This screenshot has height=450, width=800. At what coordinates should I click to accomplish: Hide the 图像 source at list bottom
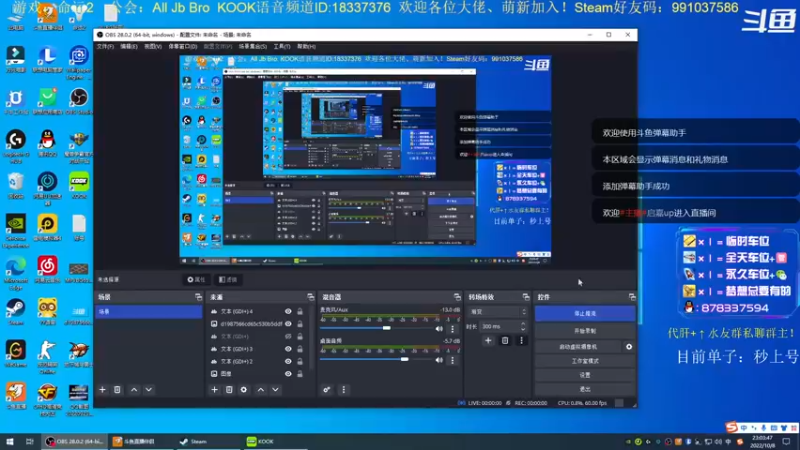pos(288,373)
